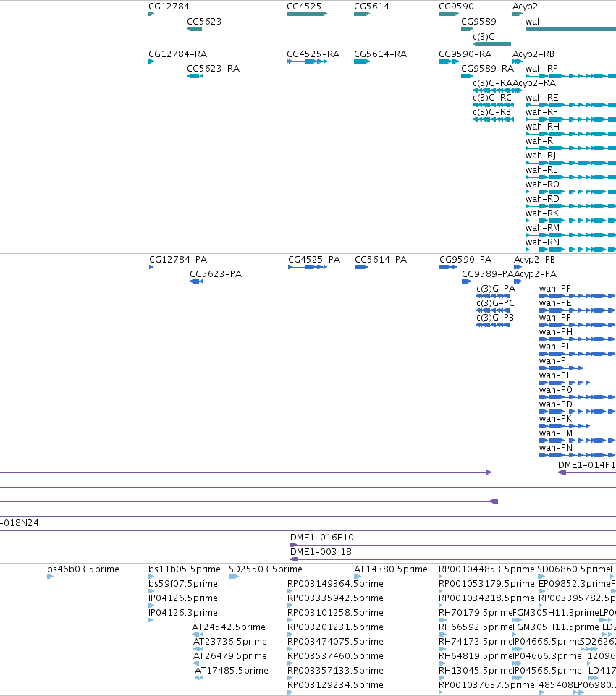Select the Acyp2 gene label
This screenshot has width=616, height=696.
click(x=525, y=7)
